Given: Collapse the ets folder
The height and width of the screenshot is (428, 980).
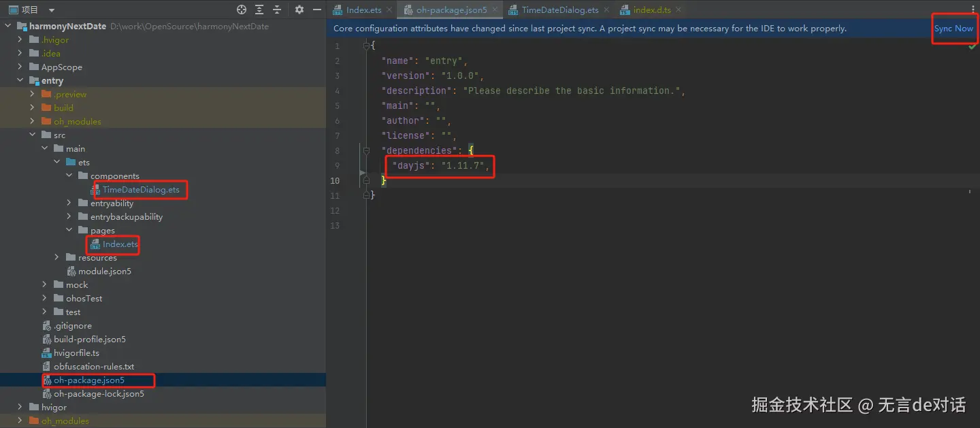Looking at the screenshot, I should pyautogui.click(x=57, y=162).
